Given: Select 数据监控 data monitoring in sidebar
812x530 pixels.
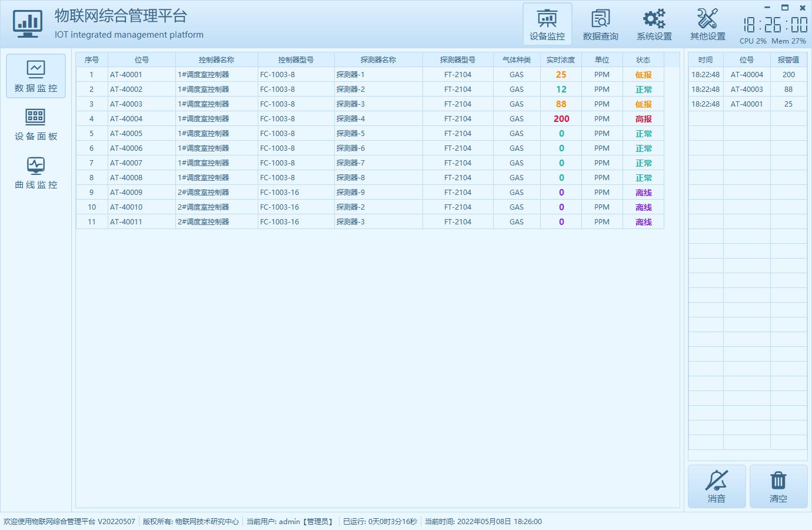Looking at the screenshot, I should pos(36,77).
